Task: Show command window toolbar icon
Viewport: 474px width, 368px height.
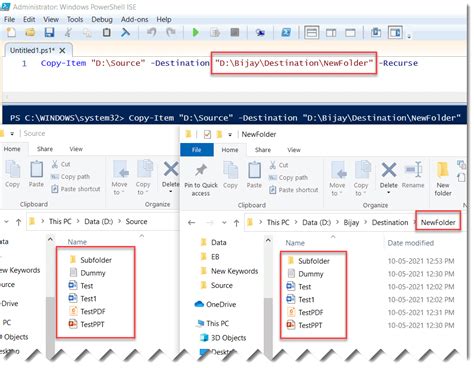Action: point(376,32)
